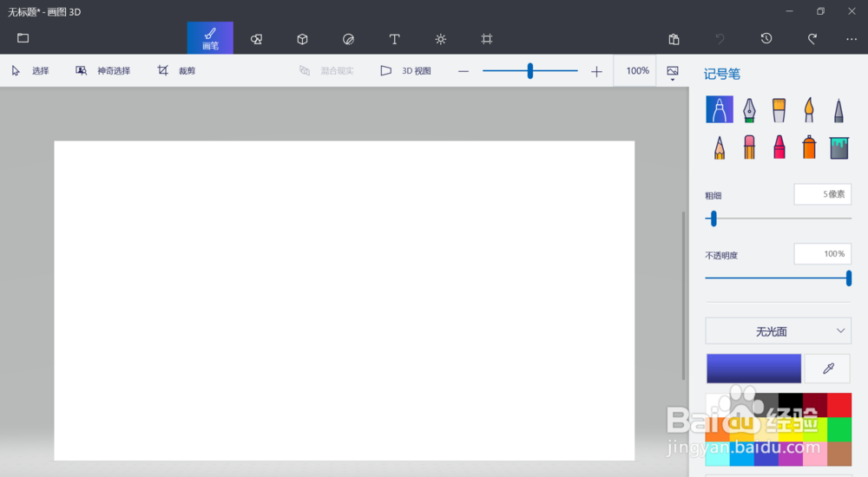
Task: Click the zoom out minus button
Action: (x=464, y=71)
